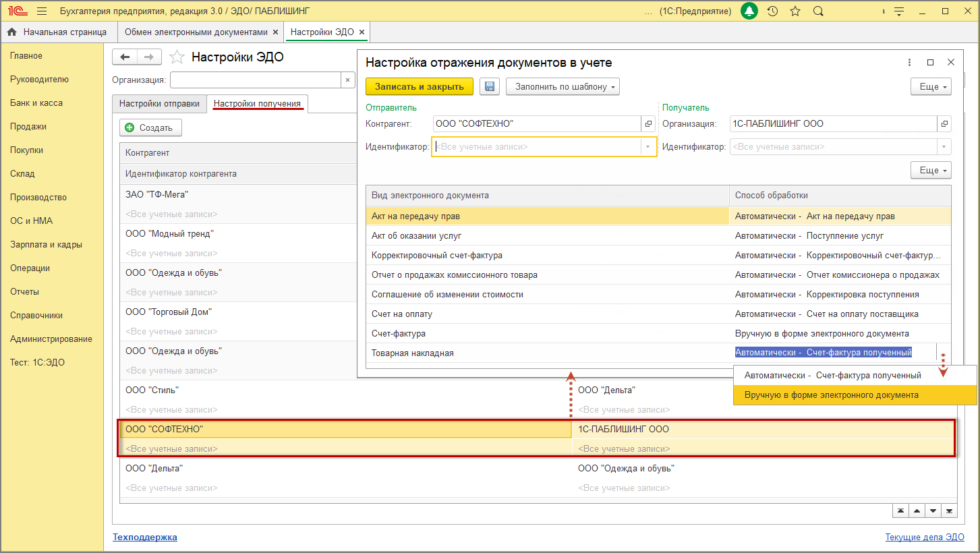Maximize the Настройка отражения документов dialog

click(931, 62)
